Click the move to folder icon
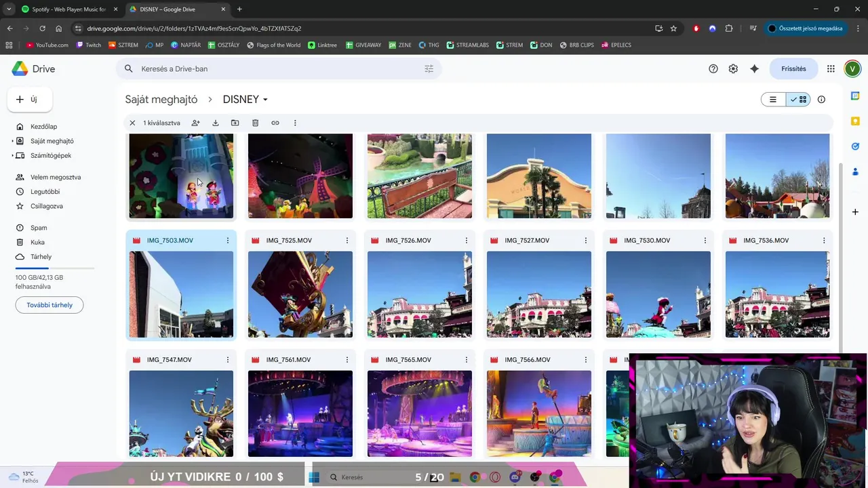The width and height of the screenshot is (868, 488). [x=235, y=123]
